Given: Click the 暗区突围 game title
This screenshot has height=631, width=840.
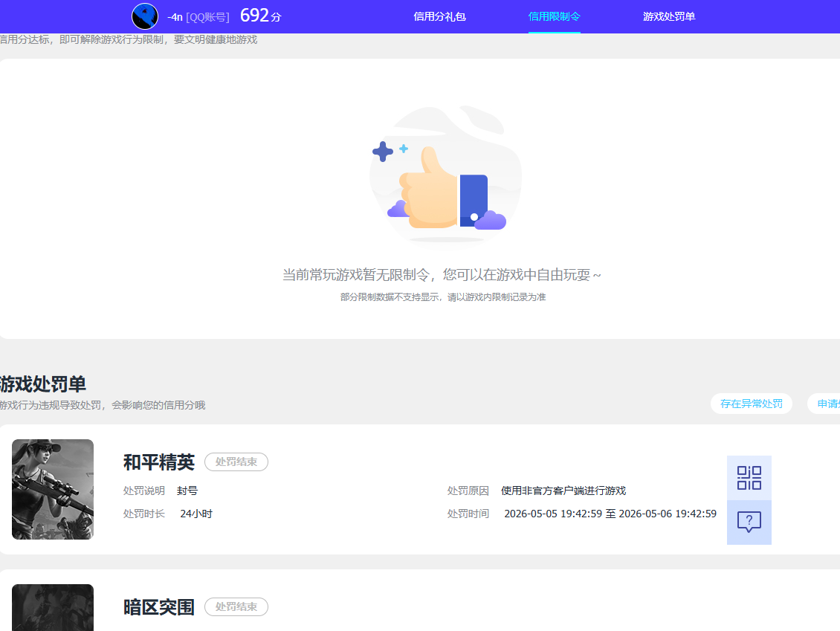Looking at the screenshot, I should click(158, 607).
